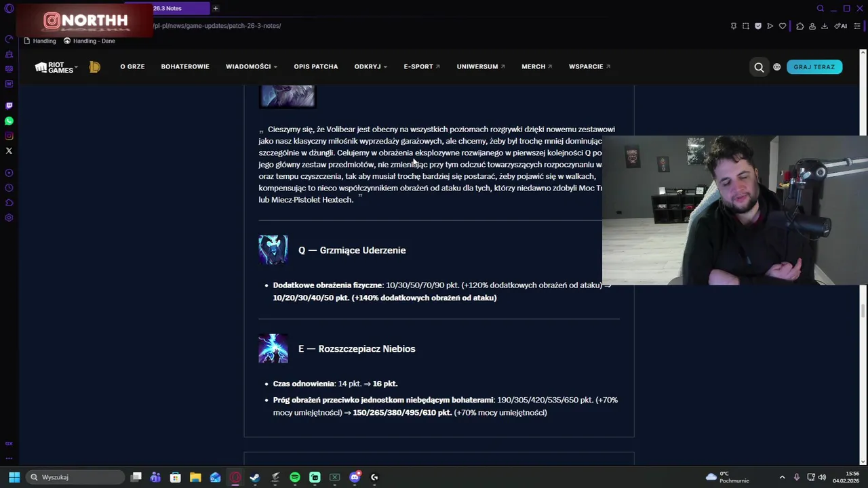Image resolution: width=868 pixels, height=488 pixels.
Task: Open Instagram in the Opera sidebar
Action: [x=9, y=136]
